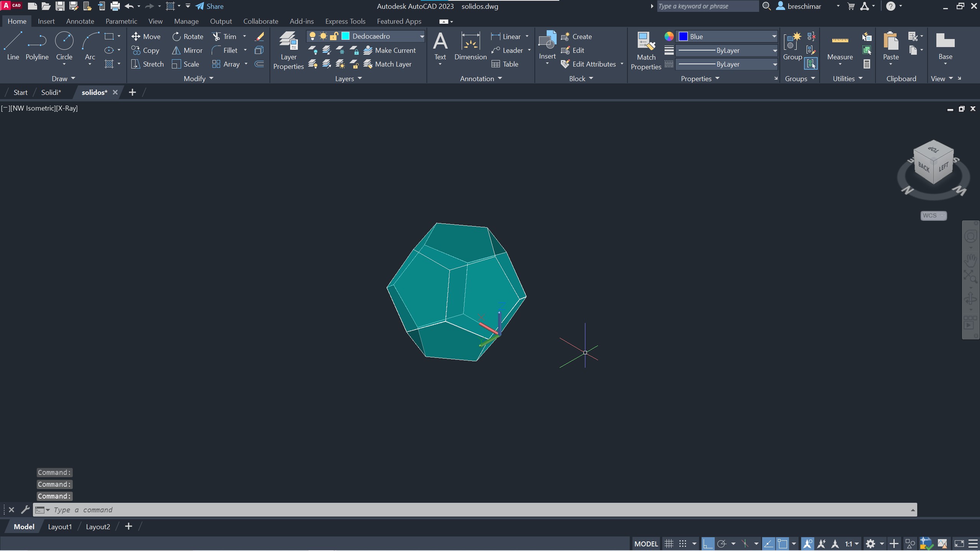Screen dimensions: 980x551
Task: Activate the Fillet tool
Action: click(225, 50)
